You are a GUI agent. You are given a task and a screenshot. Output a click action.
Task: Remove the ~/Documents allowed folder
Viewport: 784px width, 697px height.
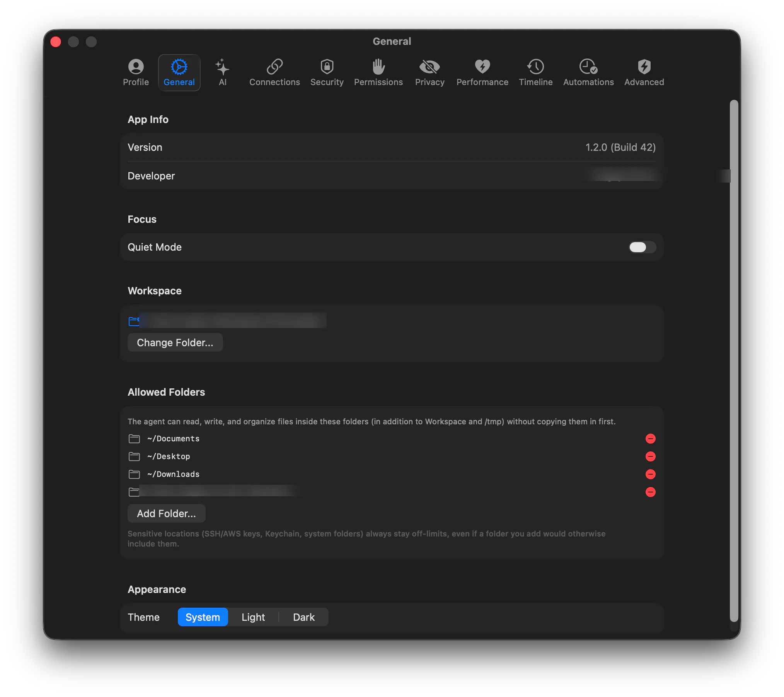coord(651,439)
